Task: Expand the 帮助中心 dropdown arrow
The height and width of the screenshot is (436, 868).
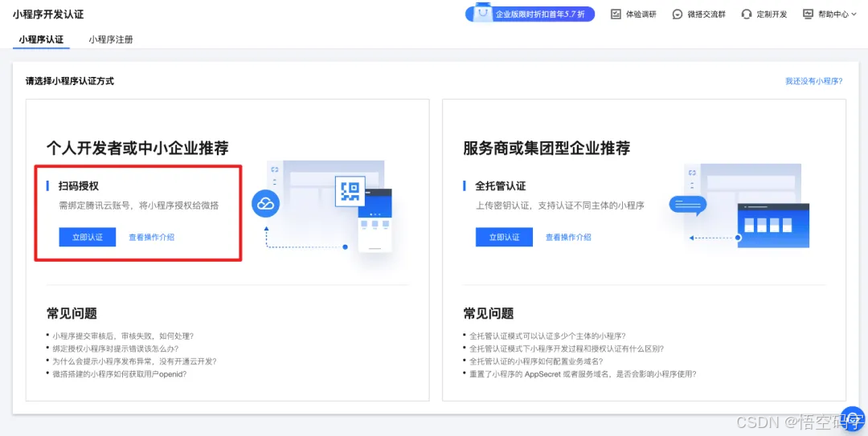Action: 854,15
